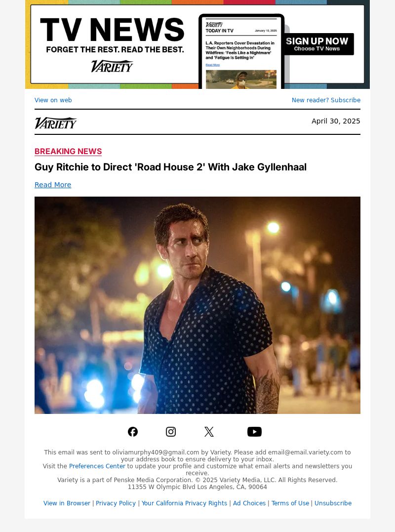The height and width of the screenshot is (532, 395).
Task: Open the View on web link
Action: coord(53,100)
